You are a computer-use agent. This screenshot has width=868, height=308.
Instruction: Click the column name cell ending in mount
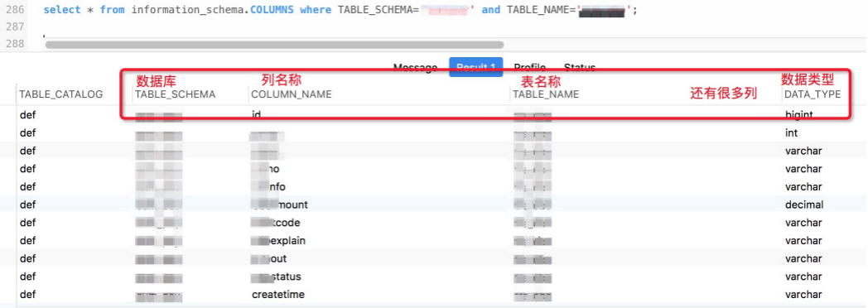pyautogui.click(x=280, y=205)
